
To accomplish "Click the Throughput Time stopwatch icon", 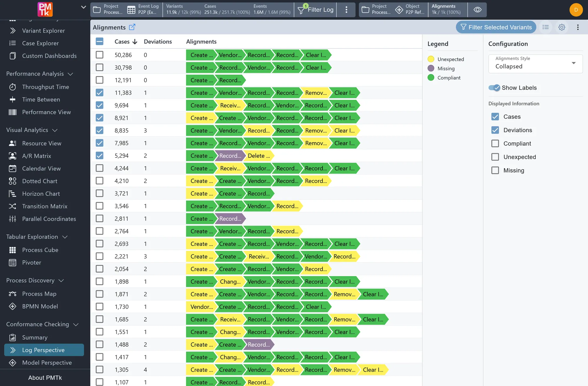I will tap(12, 87).
